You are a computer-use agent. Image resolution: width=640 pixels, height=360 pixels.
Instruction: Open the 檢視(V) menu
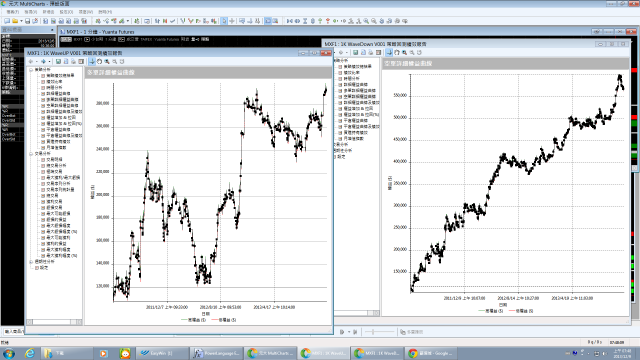pos(31,12)
